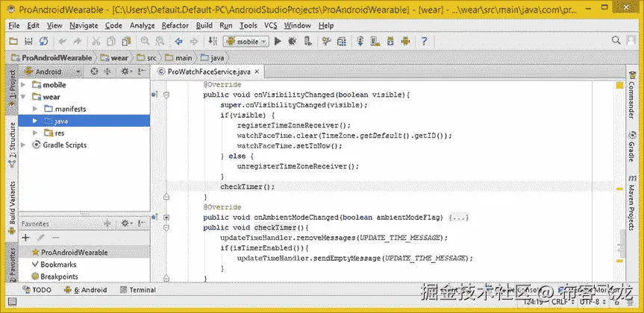
Task: Open the Android project view dropdown
Action: pos(52,72)
